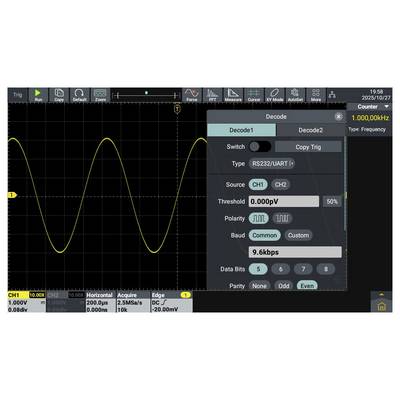Click the Run play icon
The image size is (400, 400).
tap(38, 95)
